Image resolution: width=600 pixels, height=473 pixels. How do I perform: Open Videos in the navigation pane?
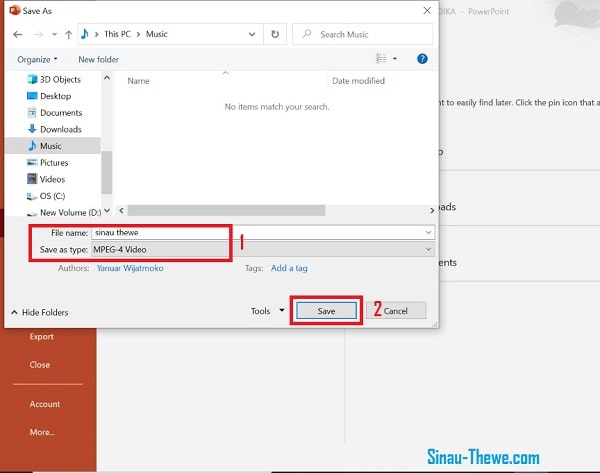coord(46,179)
